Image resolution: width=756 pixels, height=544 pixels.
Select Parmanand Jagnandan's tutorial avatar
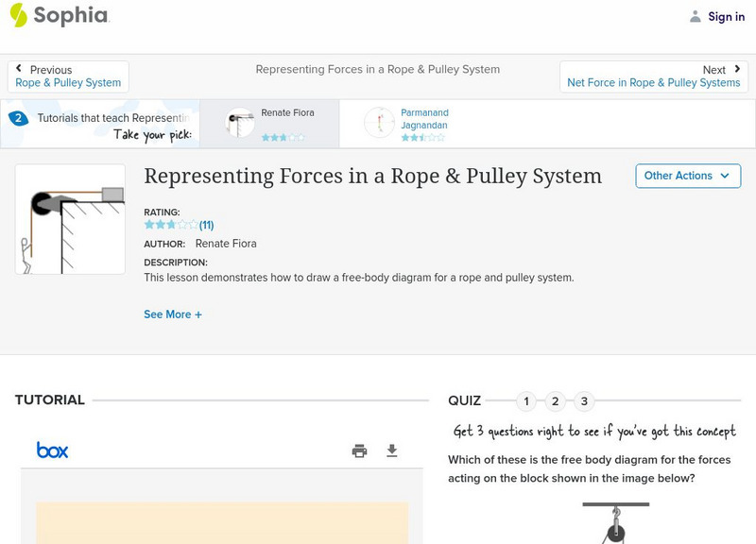click(379, 123)
